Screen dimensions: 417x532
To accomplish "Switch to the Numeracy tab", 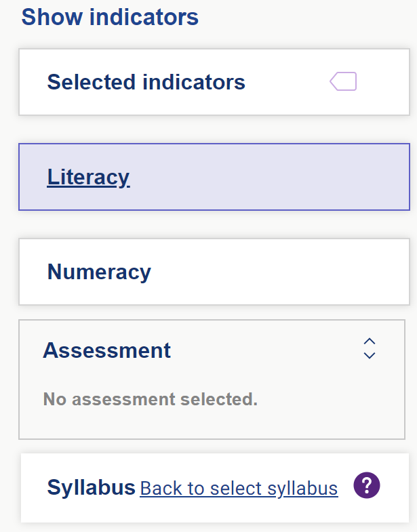I will point(214,272).
